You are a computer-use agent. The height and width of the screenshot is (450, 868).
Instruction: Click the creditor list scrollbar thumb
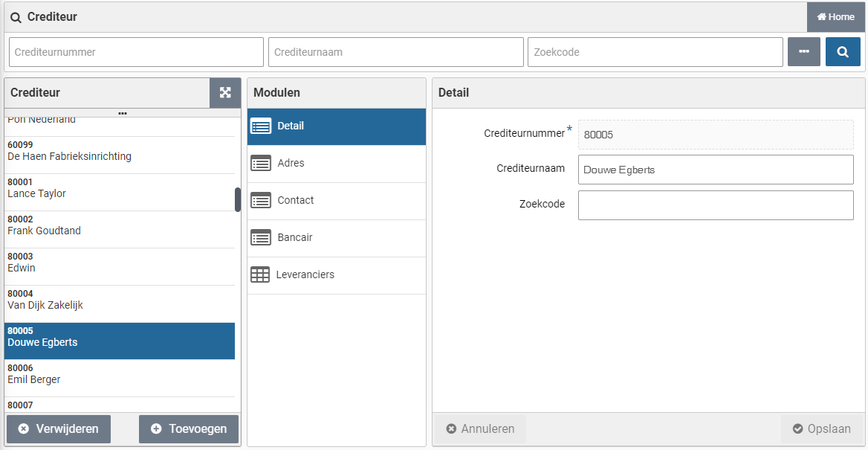click(238, 199)
